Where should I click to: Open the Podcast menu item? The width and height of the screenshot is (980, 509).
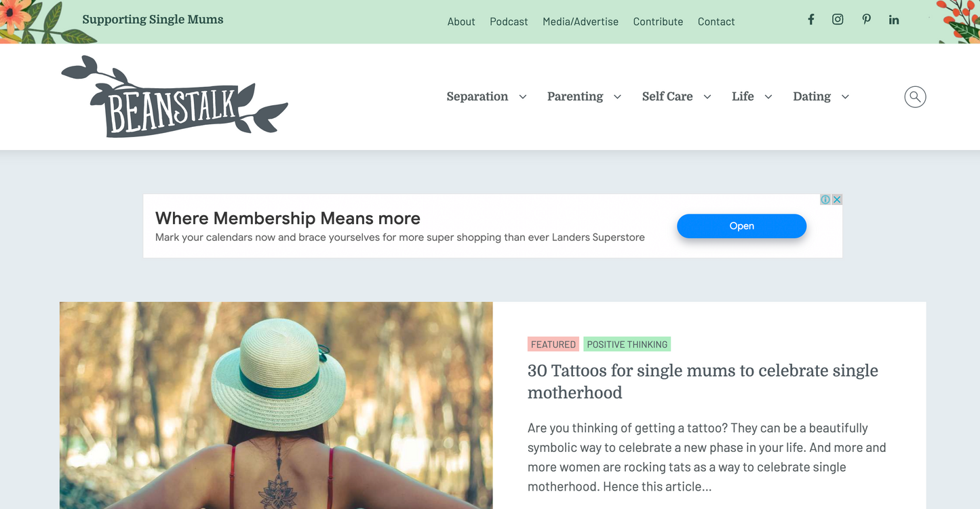click(x=509, y=22)
